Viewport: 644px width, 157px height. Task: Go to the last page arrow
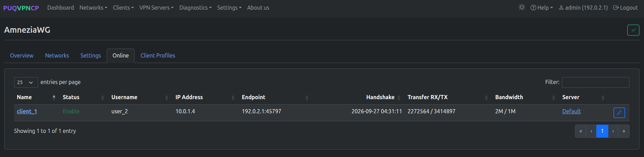pos(624,131)
